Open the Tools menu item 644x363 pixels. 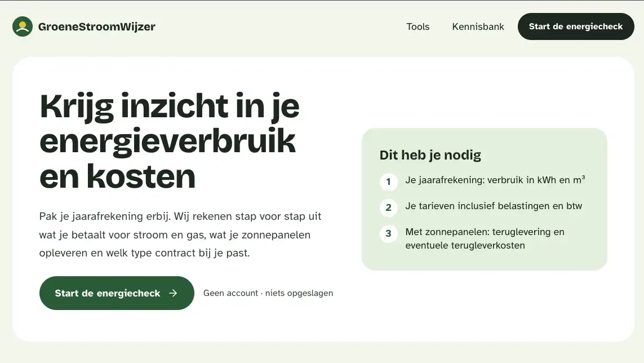point(418,26)
